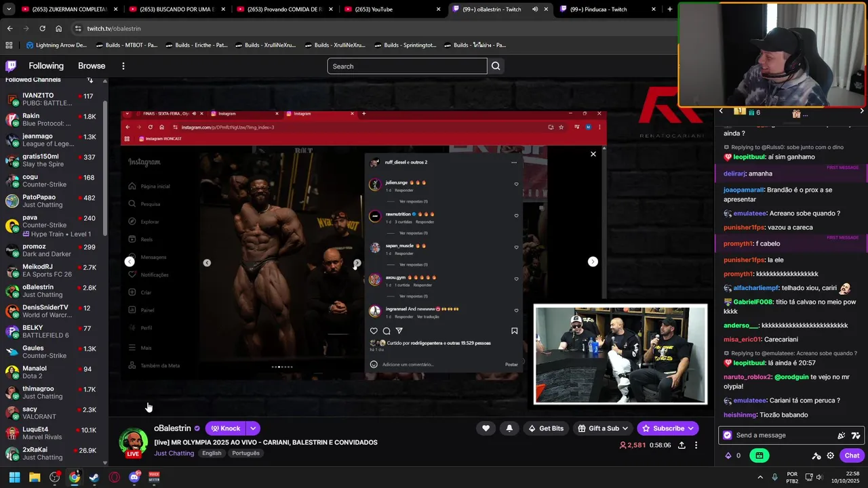Click the Português tag

click(x=245, y=453)
